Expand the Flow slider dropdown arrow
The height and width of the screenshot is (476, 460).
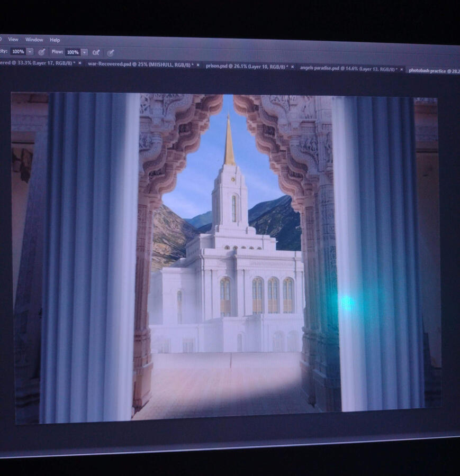point(84,52)
